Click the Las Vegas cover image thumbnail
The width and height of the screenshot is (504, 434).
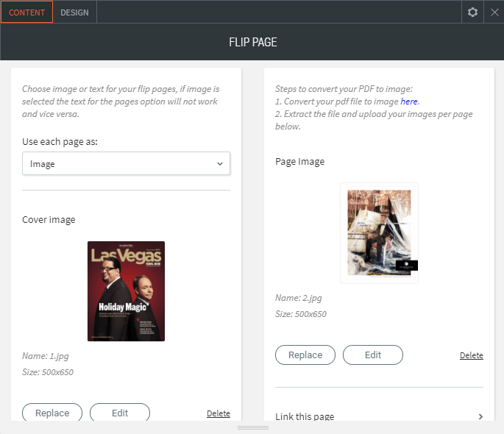[x=126, y=291]
